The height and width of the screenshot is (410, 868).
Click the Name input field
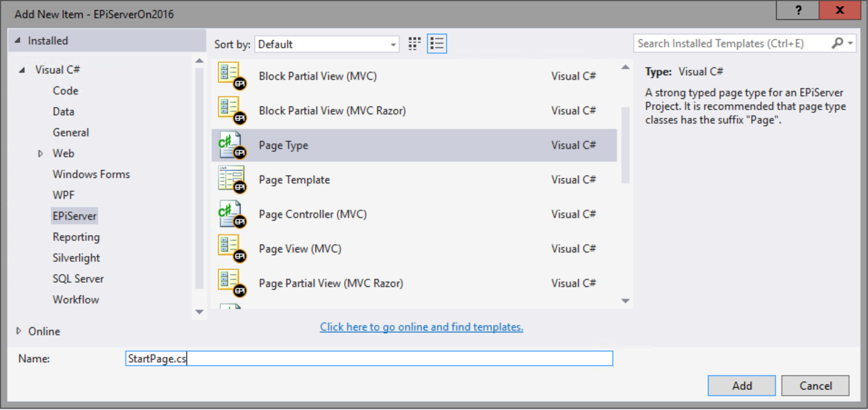[x=369, y=359]
